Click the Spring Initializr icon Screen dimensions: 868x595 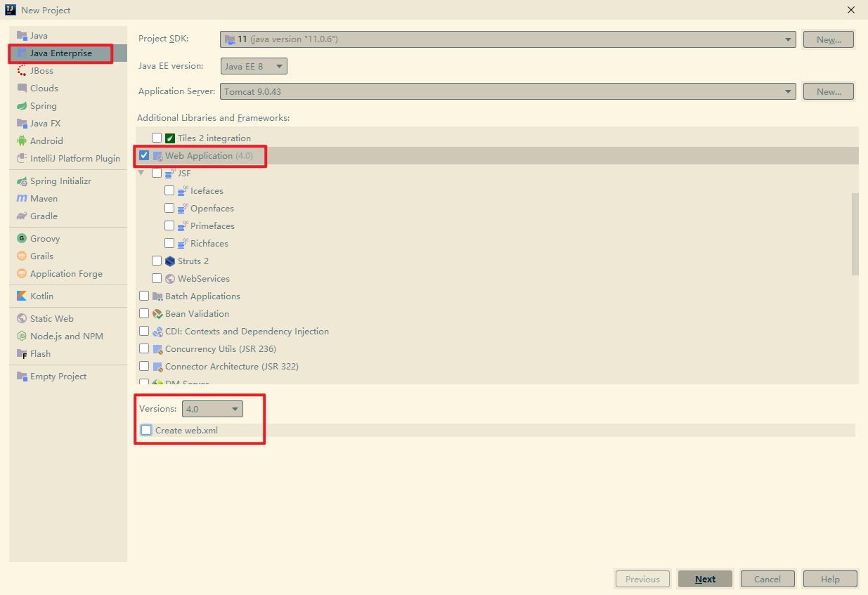tap(22, 181)
